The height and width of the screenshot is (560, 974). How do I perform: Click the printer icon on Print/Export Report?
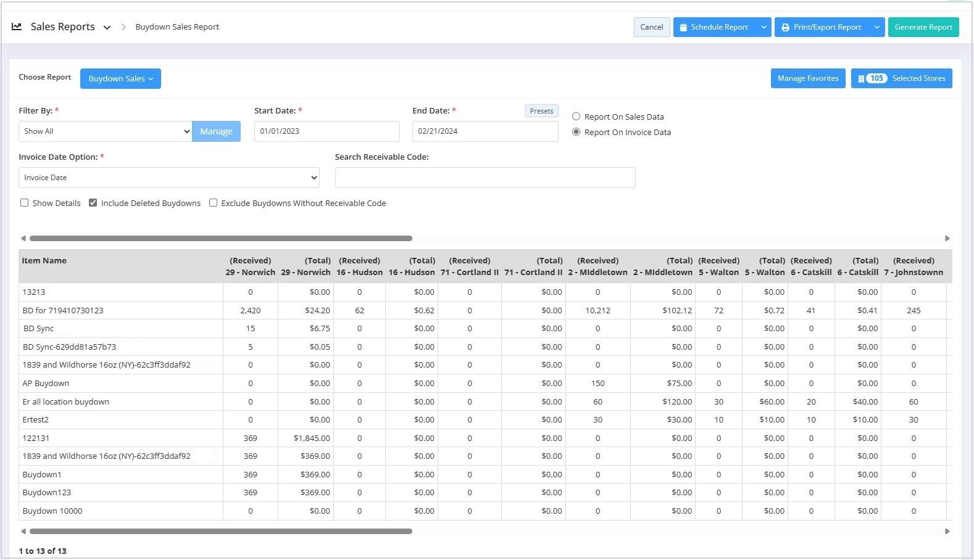785,27
